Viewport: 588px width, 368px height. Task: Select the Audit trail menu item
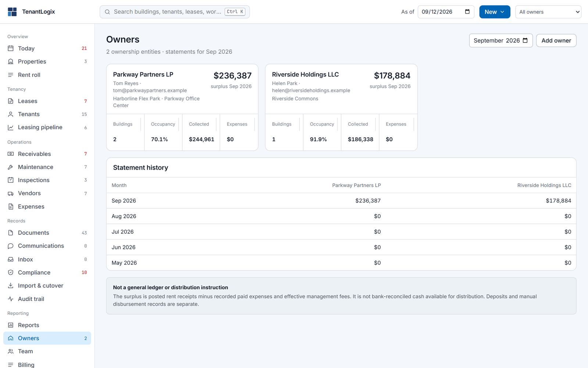click(x=47, y=299)
